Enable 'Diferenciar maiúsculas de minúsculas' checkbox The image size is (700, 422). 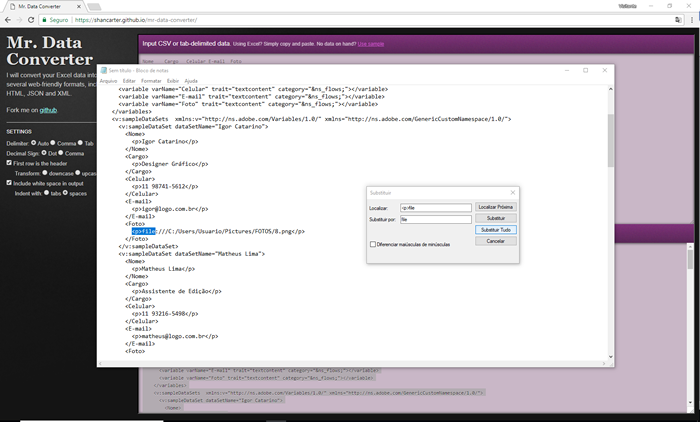(x=373, y=244)
